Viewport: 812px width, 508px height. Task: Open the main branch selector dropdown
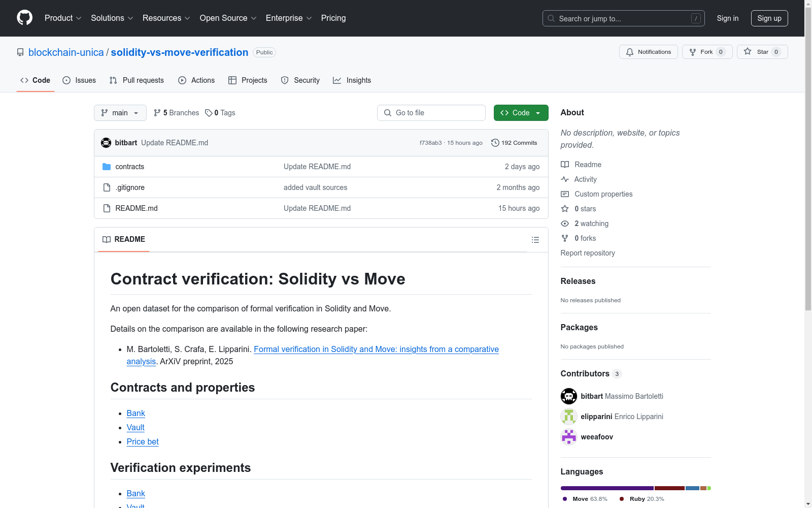tap(120, 113)
